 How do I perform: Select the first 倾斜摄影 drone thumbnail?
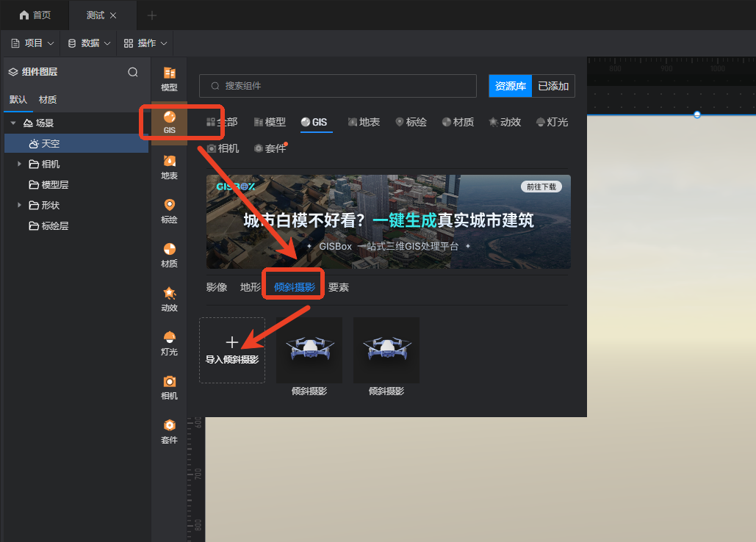click(309, 350)
